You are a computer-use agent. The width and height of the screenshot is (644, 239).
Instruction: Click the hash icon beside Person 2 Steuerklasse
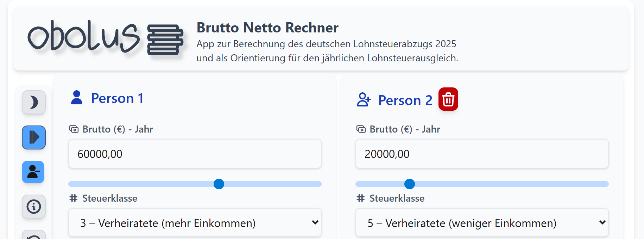360,198
